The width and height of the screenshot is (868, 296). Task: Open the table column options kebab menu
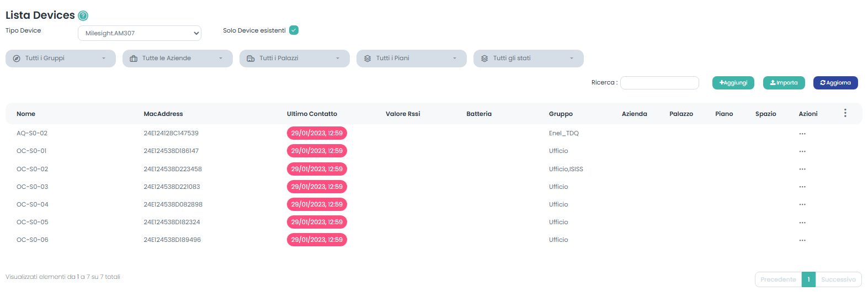(x=845, y=113)
